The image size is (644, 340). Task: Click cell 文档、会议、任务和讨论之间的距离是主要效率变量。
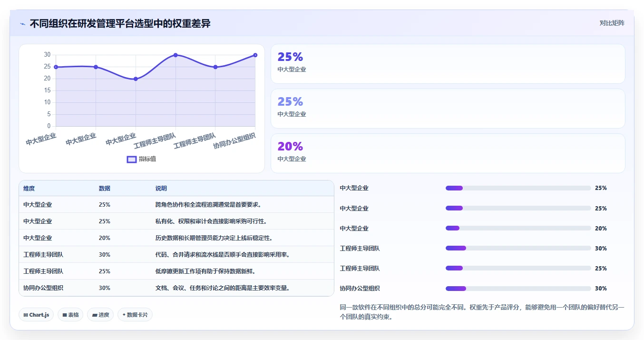click(223, 288)
